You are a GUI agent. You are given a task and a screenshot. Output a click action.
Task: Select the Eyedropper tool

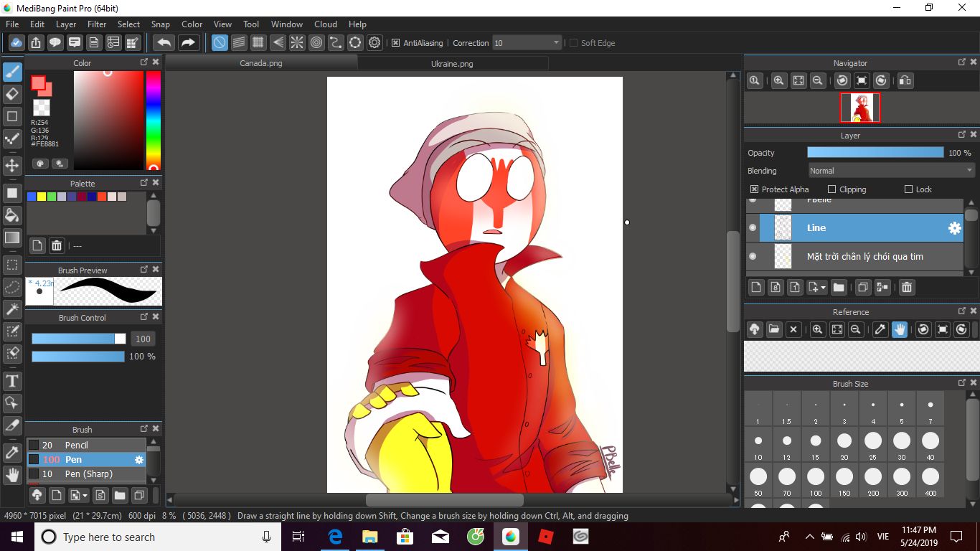[12, 453]
